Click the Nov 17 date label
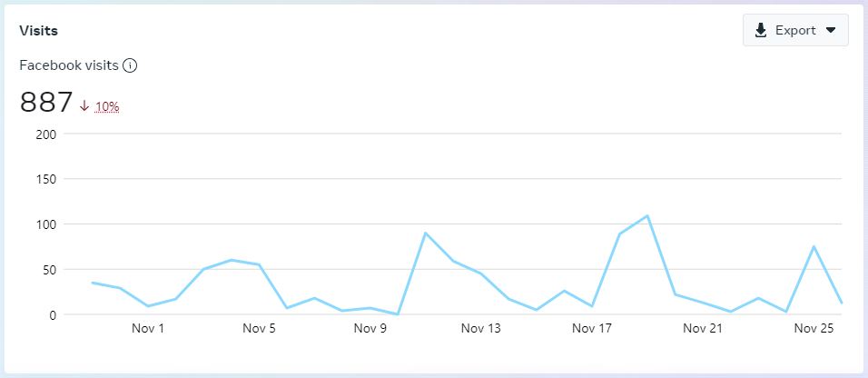Screen dimensions: 868x378 pos(592,329)
